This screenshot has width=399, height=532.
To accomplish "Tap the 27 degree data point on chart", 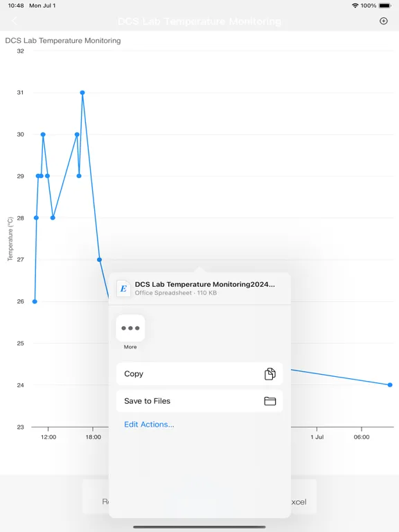I will click(x=100, y=260).
